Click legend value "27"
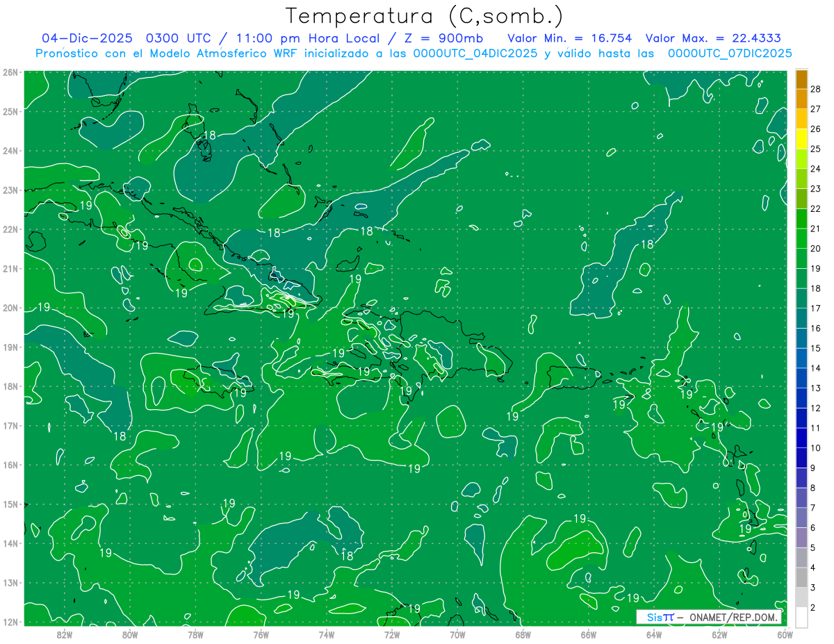This screenshot has height=644, width=834. coord(816,109)
